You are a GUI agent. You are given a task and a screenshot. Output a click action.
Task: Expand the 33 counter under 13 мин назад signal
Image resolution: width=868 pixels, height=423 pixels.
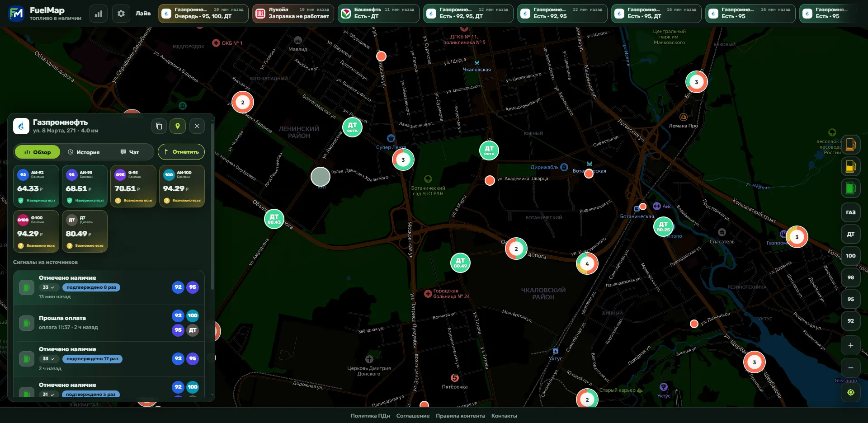click(49, 287)
